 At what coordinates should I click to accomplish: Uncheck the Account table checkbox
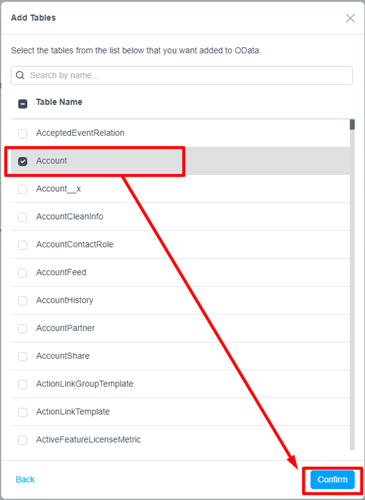(23, 161)
